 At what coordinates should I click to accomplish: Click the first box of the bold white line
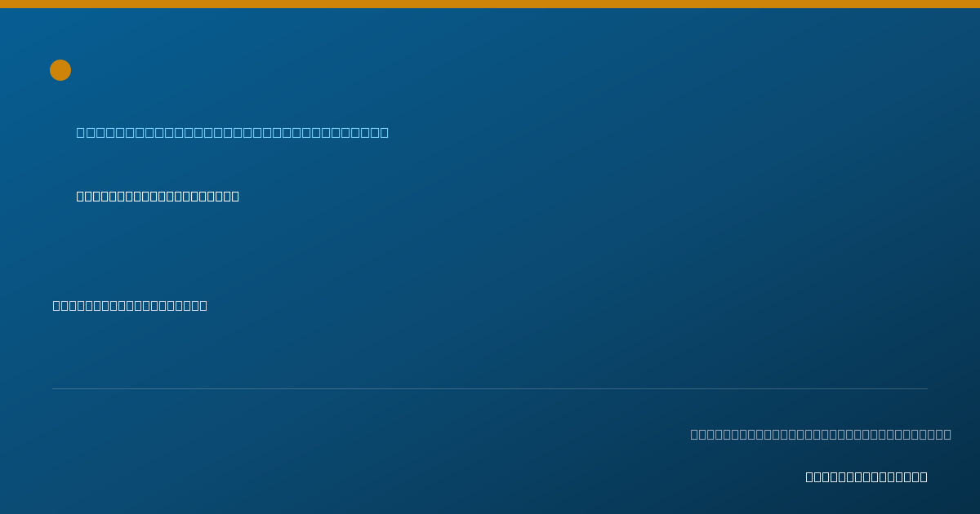point(81,196)
